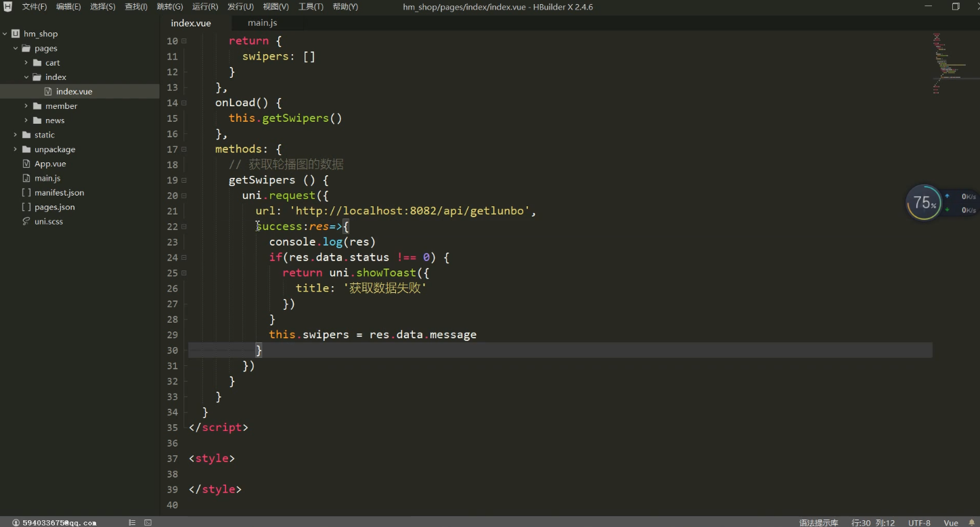Click the static folder icon

[26, 135]
